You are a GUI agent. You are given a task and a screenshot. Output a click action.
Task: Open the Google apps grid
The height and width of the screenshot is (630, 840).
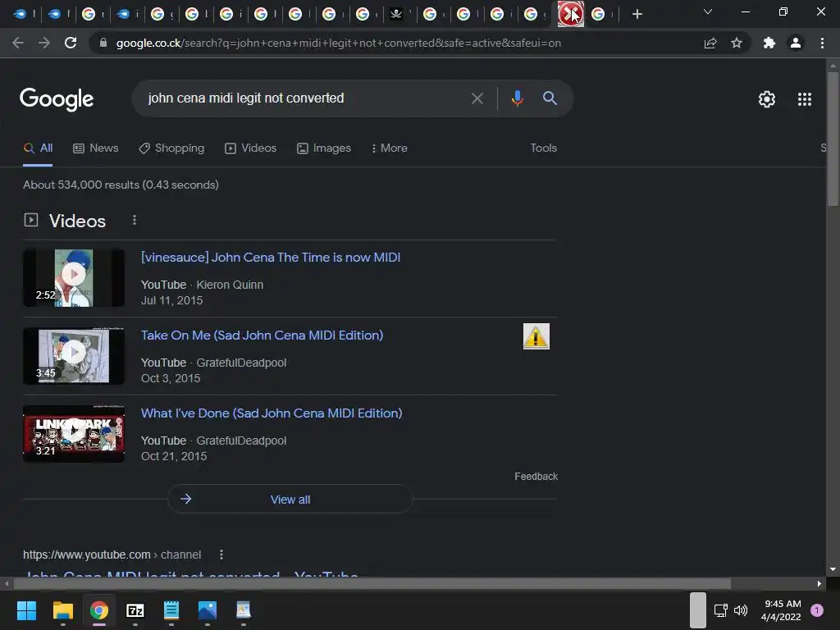(805, 99)
